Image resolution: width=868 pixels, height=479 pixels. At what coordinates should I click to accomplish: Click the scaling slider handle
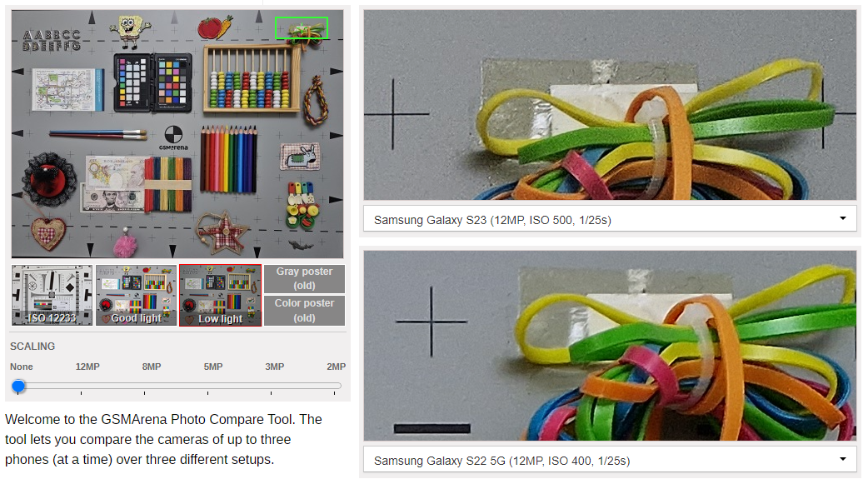(18, 386)
